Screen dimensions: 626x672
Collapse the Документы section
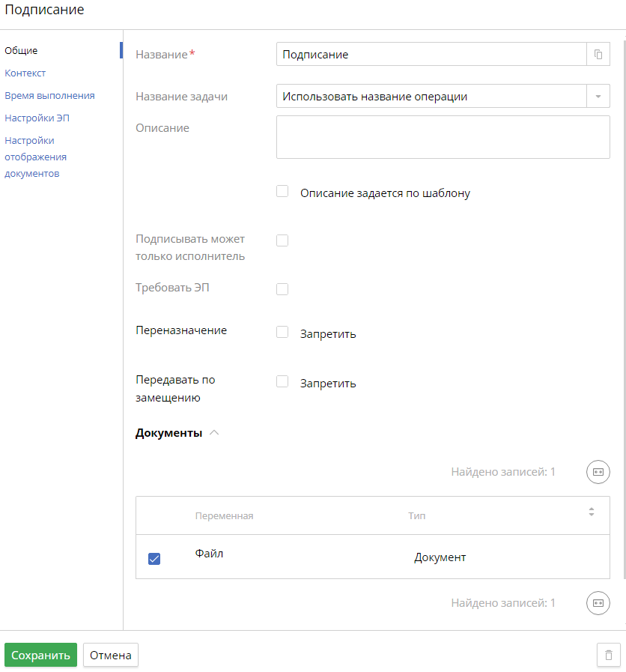[214, 432]
